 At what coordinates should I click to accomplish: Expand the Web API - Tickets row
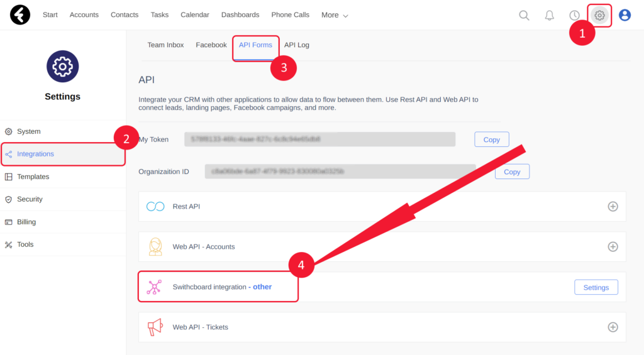(613, 327)
